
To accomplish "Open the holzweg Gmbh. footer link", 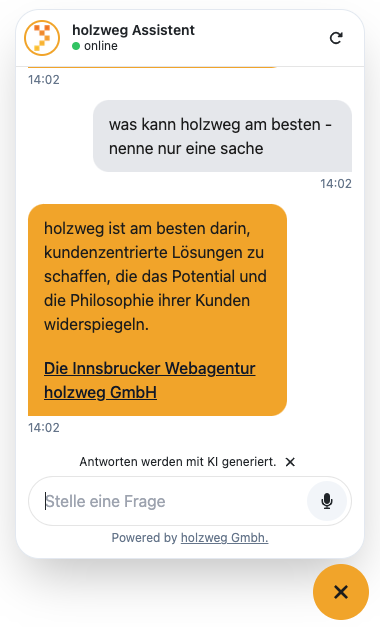I will pos(224,538).
